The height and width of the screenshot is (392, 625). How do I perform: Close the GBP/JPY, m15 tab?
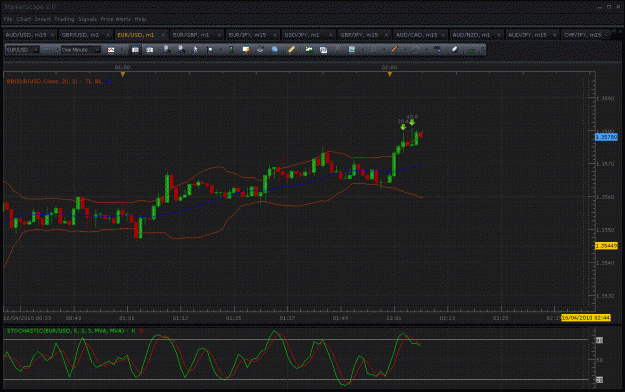[x=386, y=35]
